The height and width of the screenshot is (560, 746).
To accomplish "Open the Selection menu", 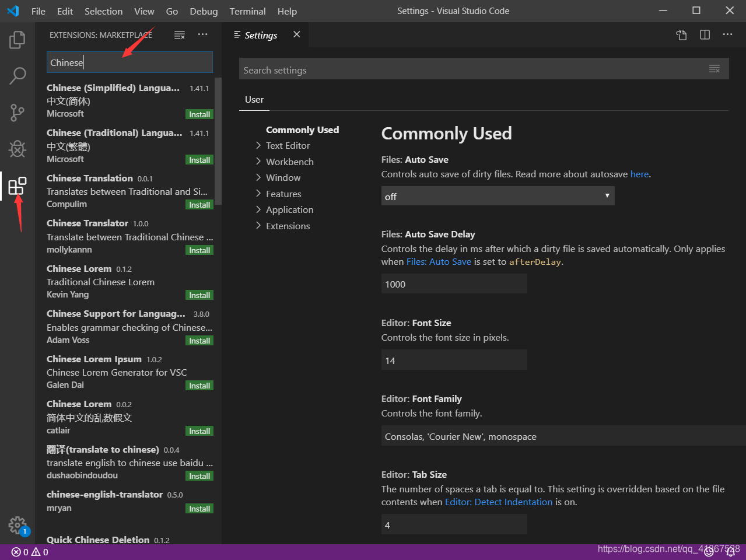I will point(103,11).
